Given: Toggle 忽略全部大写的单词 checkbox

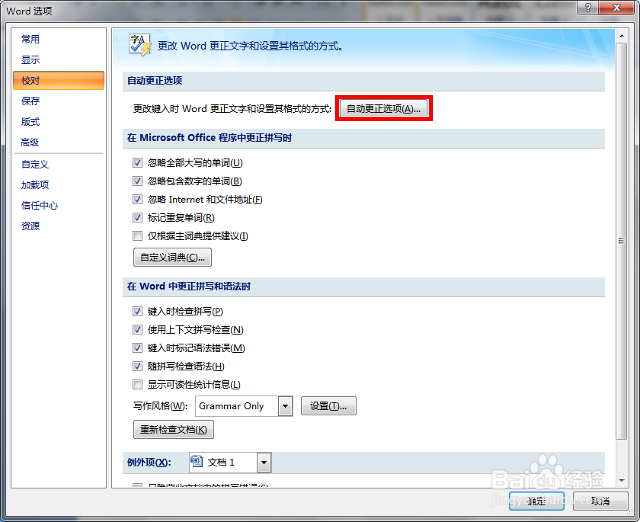Looking at the screenshot, I should [x=137, y=163].
